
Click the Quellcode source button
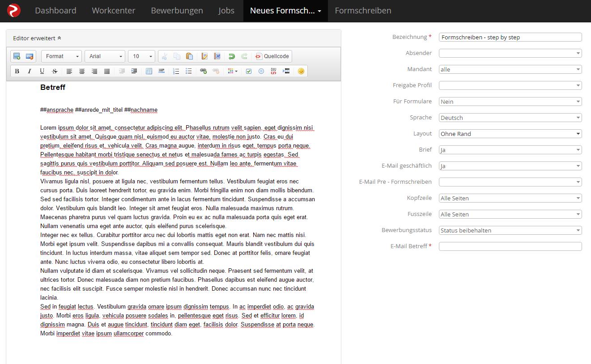(x=272, y=56)
